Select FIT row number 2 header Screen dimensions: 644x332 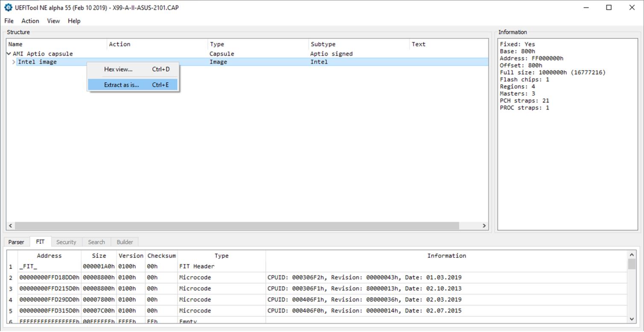12,277
